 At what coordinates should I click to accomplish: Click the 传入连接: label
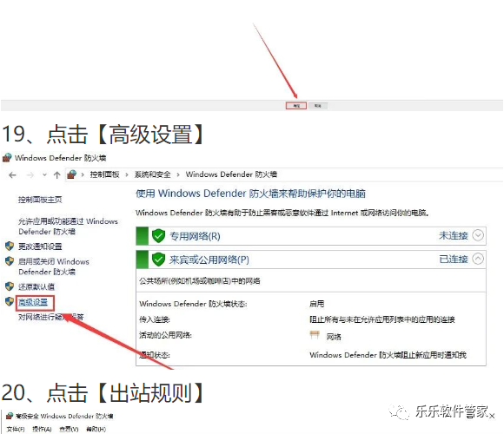(155, 319)
